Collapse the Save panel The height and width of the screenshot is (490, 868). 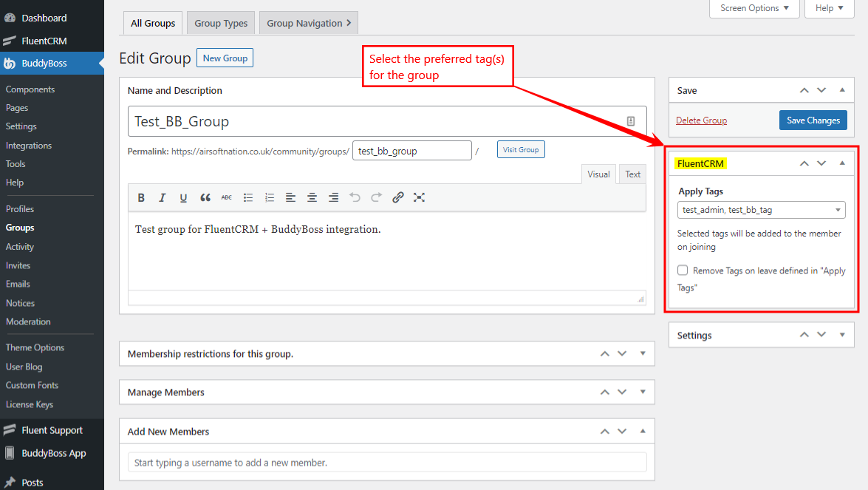click(842, 89)
